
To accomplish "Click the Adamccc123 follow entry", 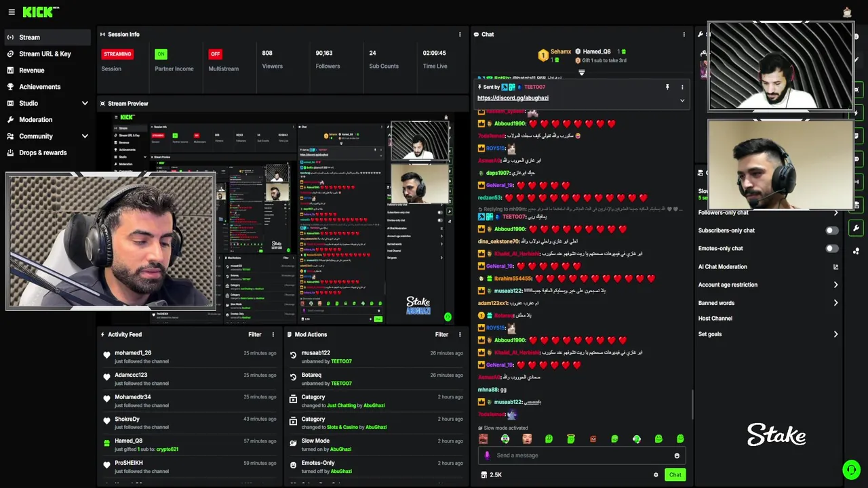I will [191, 379].
